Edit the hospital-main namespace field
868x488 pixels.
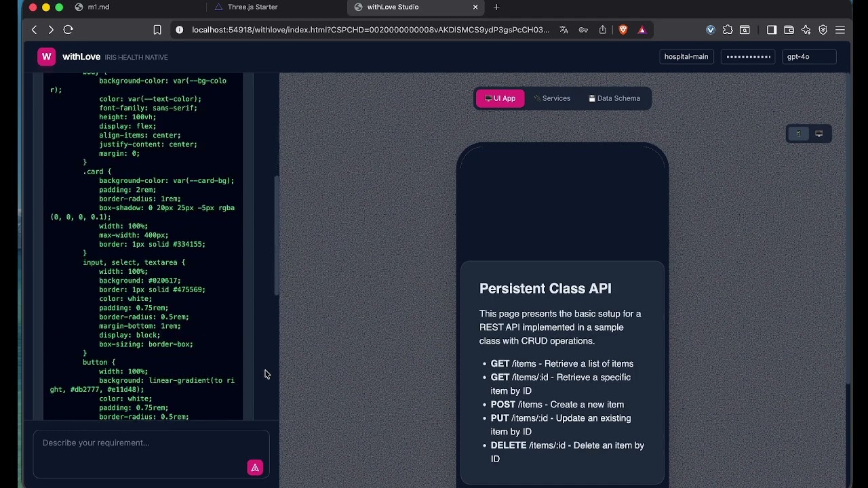pos(686,57)
